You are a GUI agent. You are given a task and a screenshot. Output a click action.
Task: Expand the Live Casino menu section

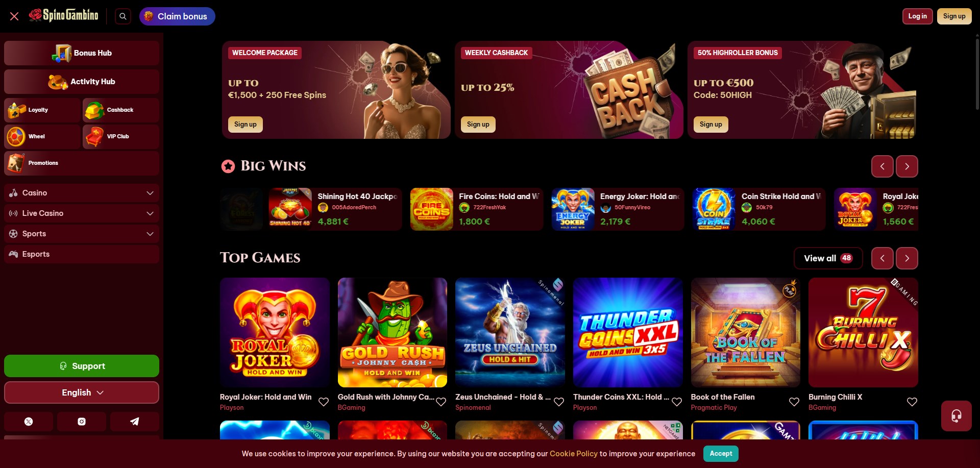pyautogui.click(x=82, y=213)
